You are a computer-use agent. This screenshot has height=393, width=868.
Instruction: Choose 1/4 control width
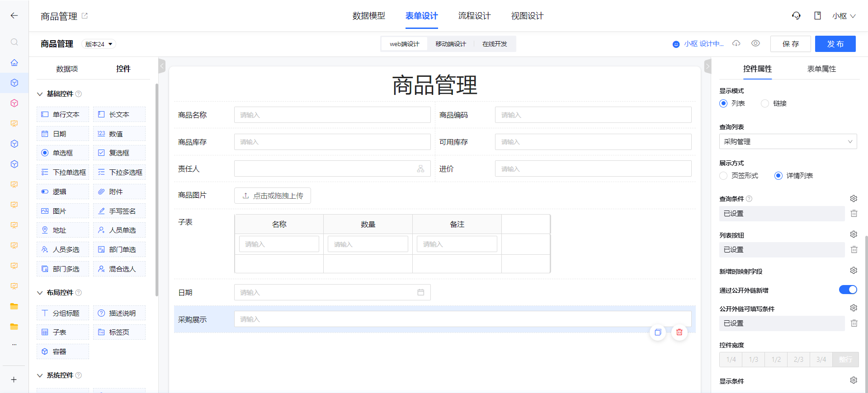click(731, 360)
